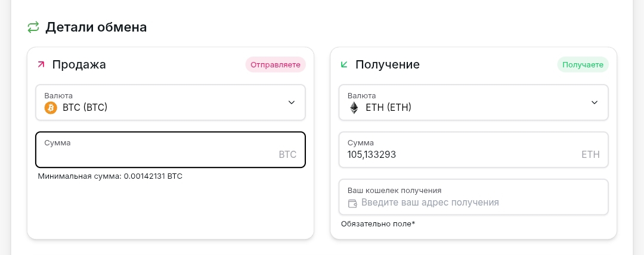
Task: Click the Детали обмена heading
Action: tap(96, 27)
